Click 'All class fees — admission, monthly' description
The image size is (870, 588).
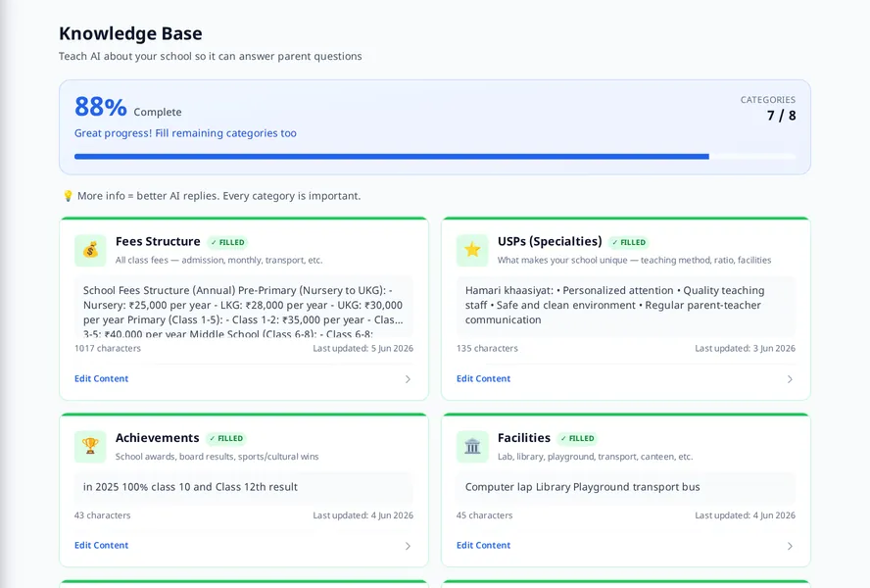click(218, 260)
